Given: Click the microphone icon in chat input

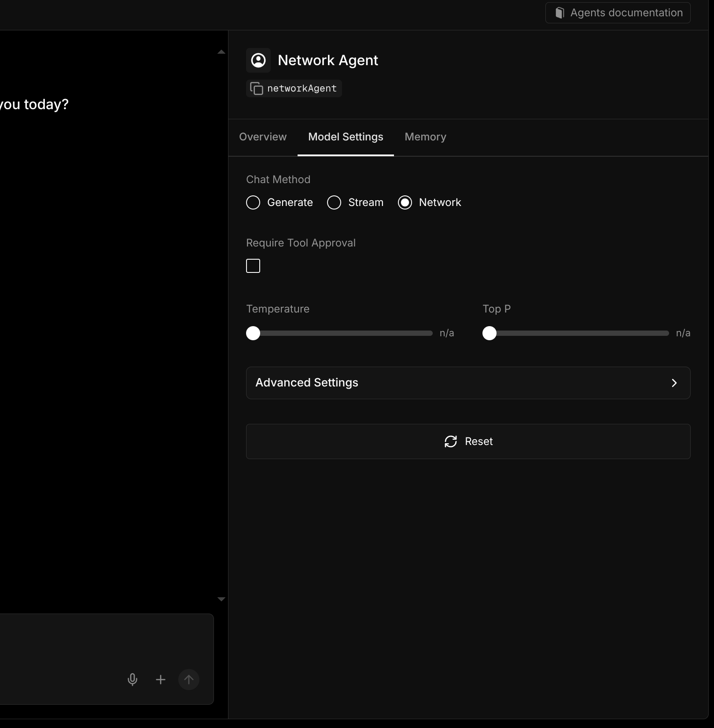Looking at the screenshot, I should tap(132, 680).
